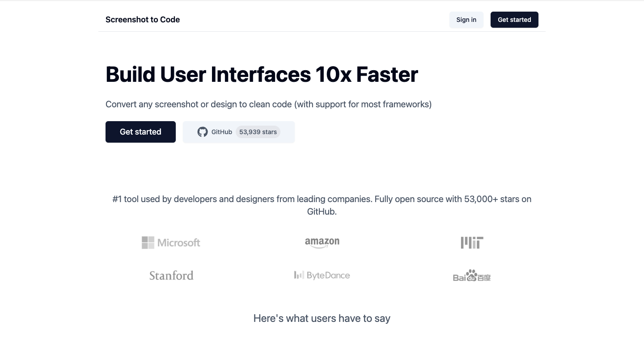Open the Screenshot to Code home link
The width and height of the screenshot is (644, 338).
coord(142,20)
